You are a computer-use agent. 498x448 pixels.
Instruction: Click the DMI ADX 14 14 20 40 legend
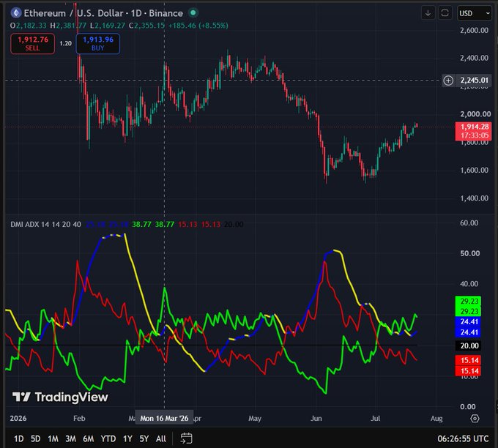tap(45, 225)
